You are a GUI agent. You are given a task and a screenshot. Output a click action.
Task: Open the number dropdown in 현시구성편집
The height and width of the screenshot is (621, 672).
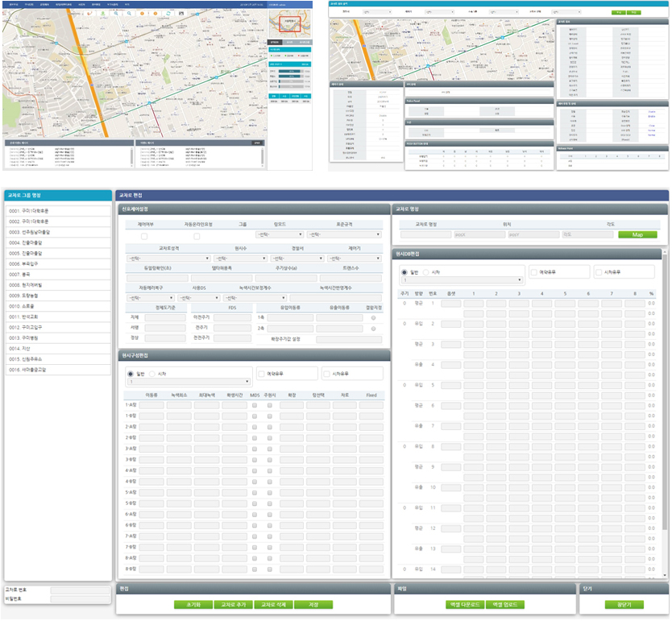(189, 382)
